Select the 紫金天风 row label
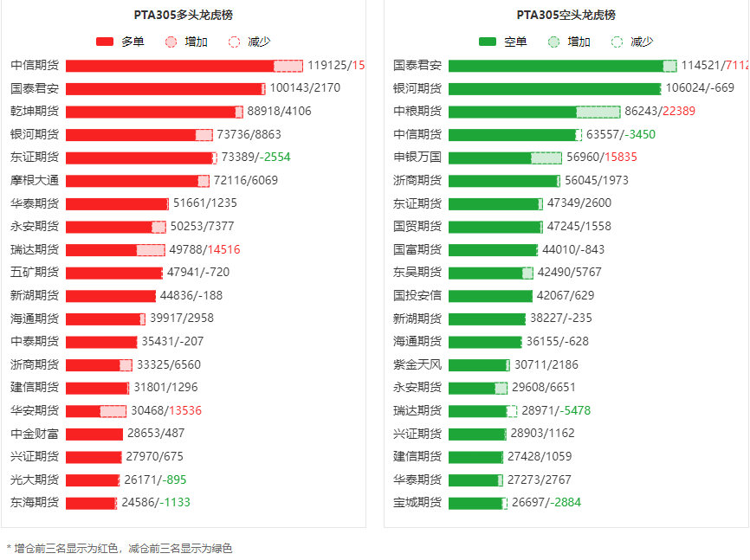750x560 pixels. point(417,365)
